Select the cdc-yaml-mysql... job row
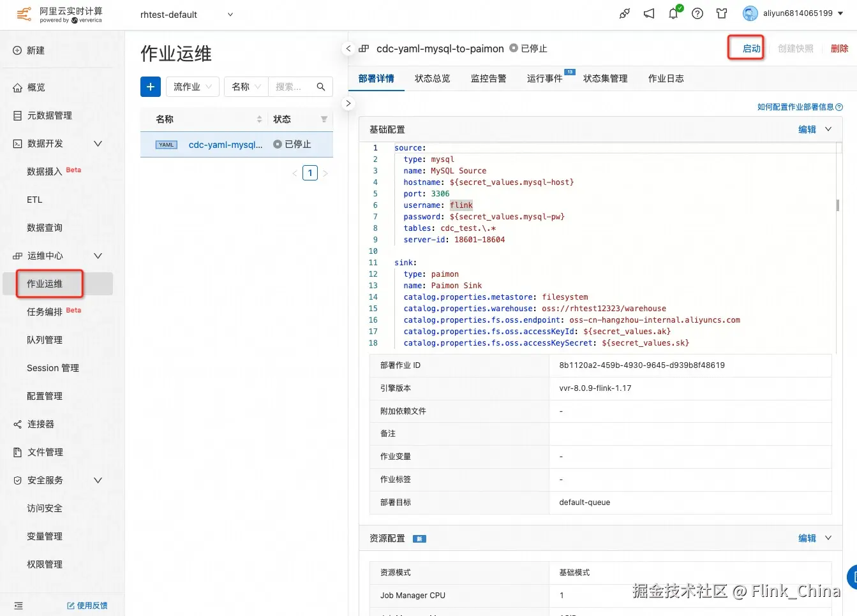 click(237, 145)
